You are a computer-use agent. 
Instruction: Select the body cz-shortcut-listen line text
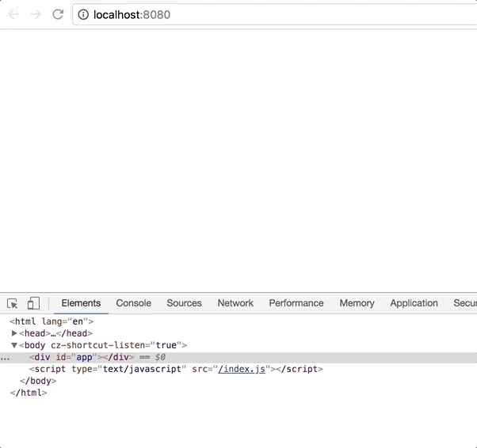pos(103,345)
